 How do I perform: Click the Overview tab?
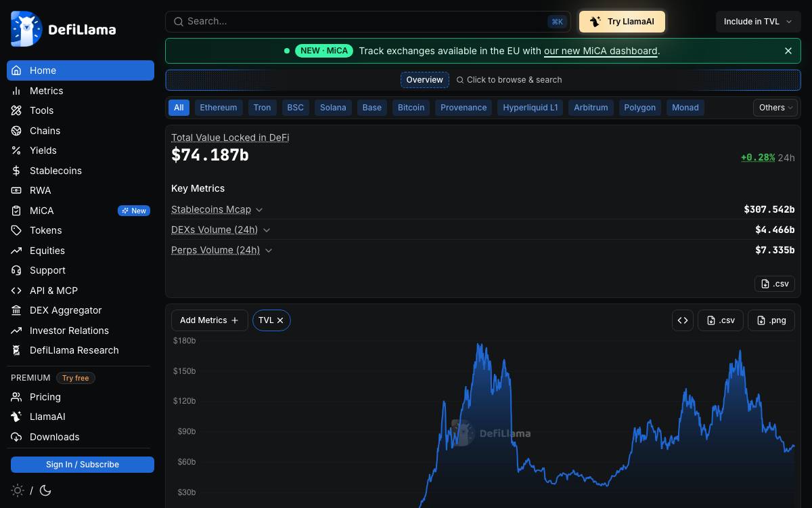(425, 80)
